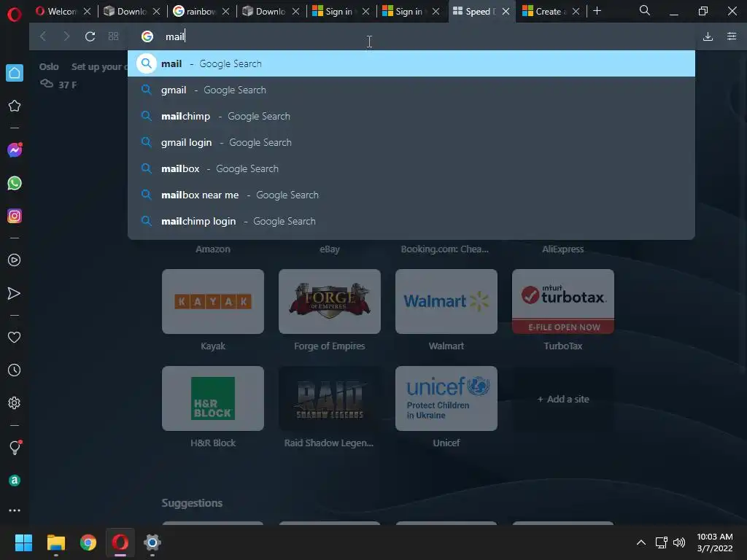
Task: Click the volume speaker icon in tray
Action: (x=679, y=542)
